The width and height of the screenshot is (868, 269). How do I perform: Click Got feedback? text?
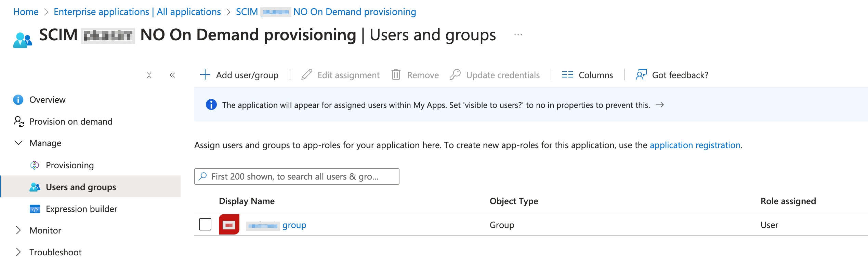[680, 75]
